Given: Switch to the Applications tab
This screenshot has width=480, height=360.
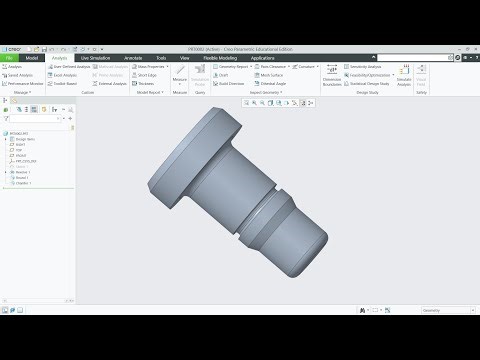Looking at the screenshot, I should pos(262,58).
